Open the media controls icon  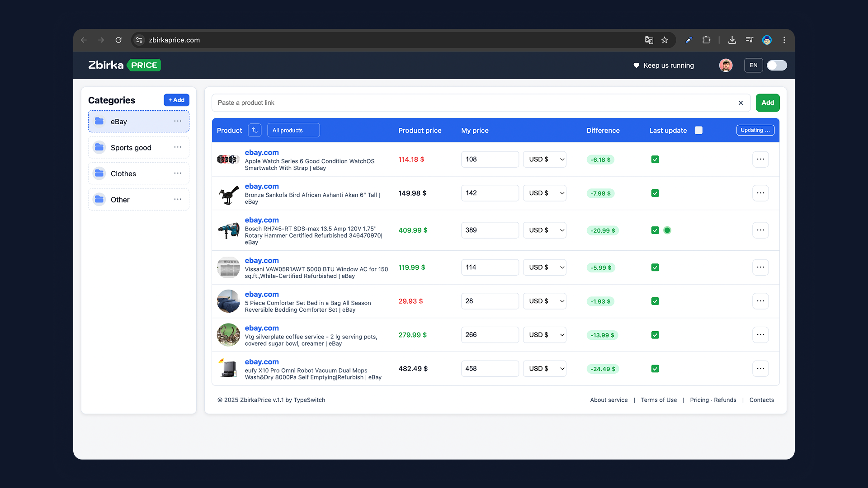tap(750, 40)
